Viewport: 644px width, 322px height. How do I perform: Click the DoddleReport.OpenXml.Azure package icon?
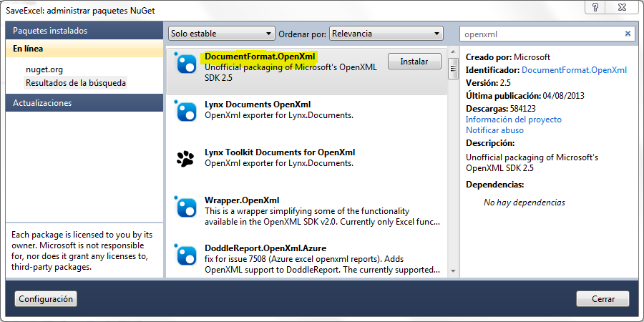[186, 255]
